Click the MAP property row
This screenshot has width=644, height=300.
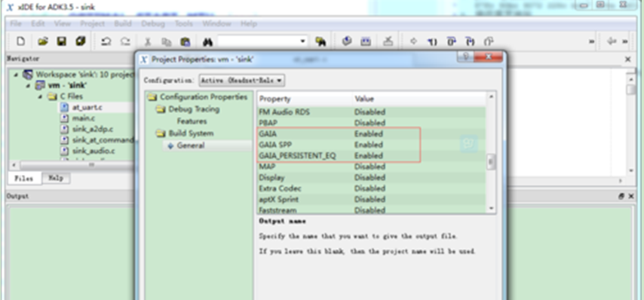pos(371,167)
